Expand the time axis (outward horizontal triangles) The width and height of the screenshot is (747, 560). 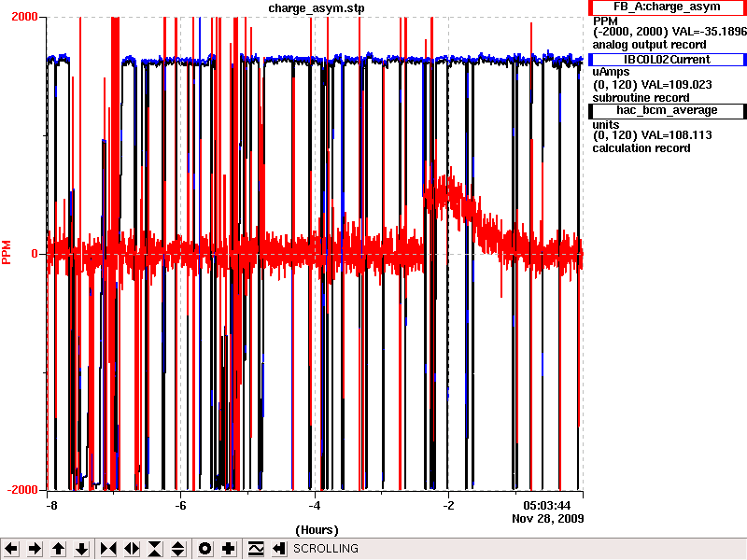click(132, 549)
